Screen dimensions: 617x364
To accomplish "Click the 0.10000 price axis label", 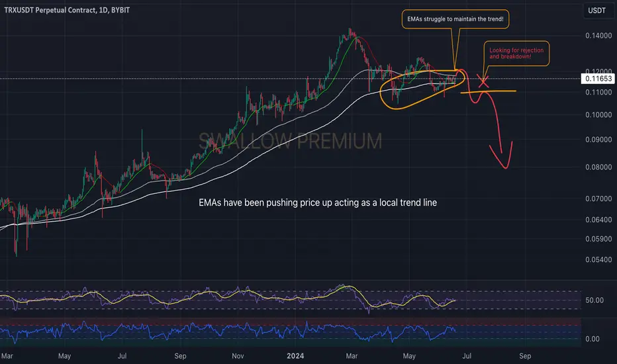I will point(598,115).
